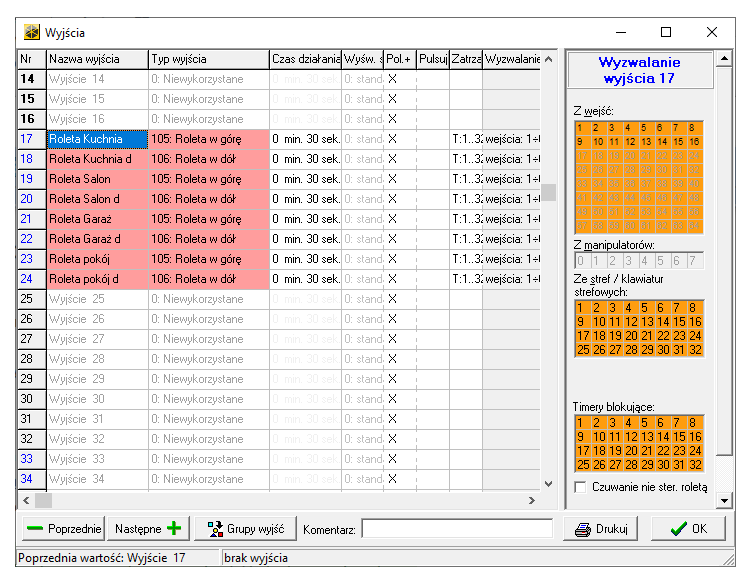Enable Czuwanie nie ster. roletą checkbox
This screenshot has width=750, height=575.
(x=581, y=487)
